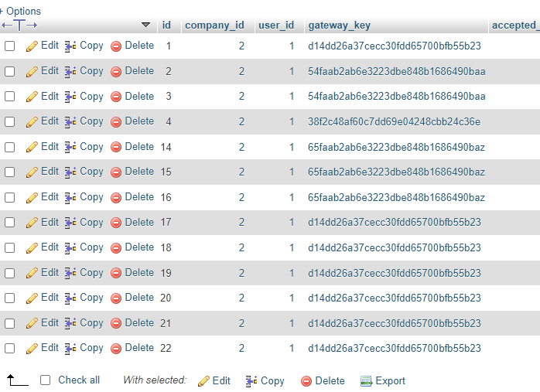
Task: Select the id cell showing 15
Action: [x=166, y=172]
